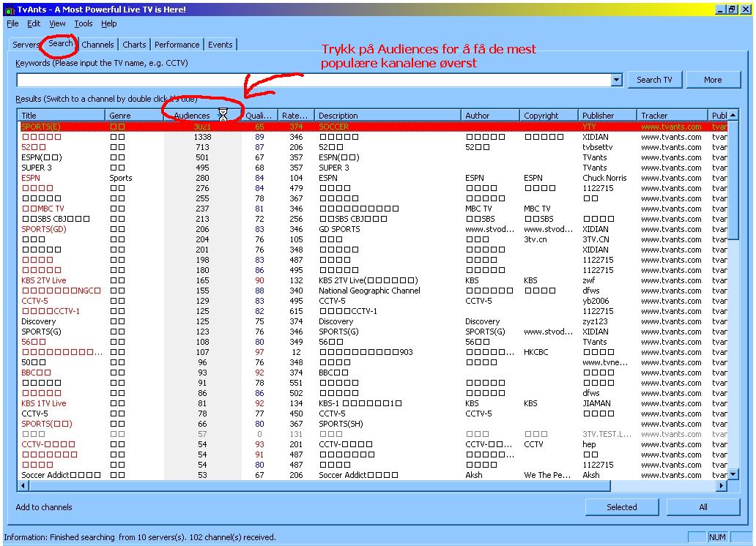Open the View menu
756x546 pixels.
click(57, 23)
